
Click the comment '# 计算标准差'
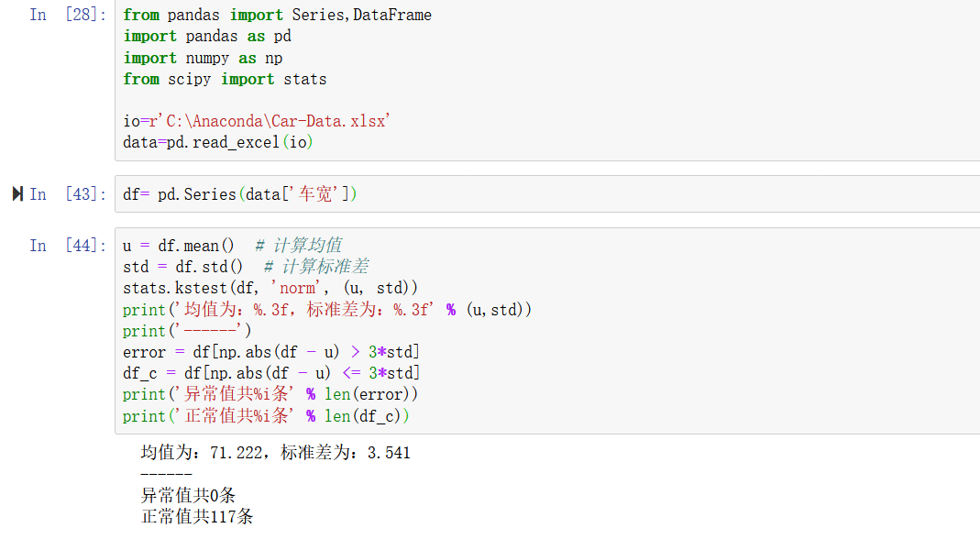click(316, 267)
